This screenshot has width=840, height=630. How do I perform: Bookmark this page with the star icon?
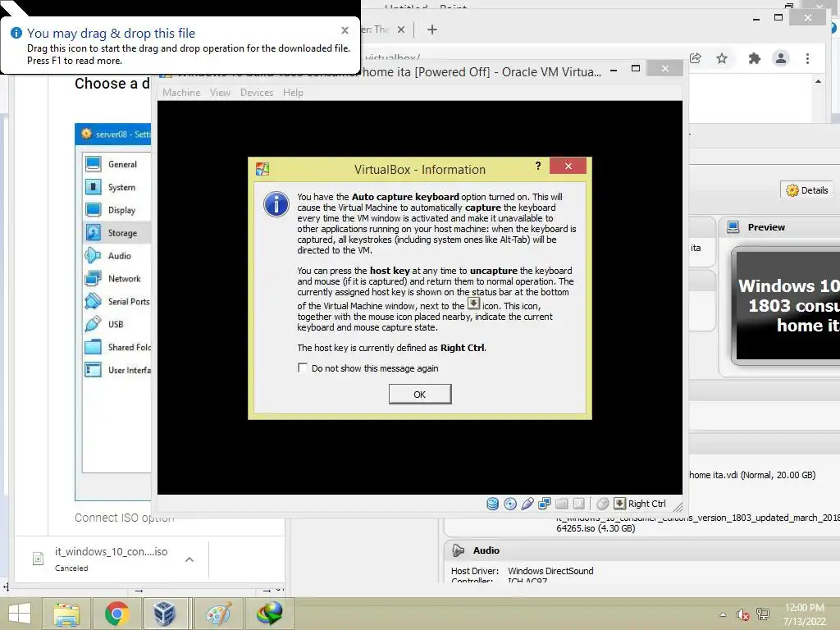(722, 58)
